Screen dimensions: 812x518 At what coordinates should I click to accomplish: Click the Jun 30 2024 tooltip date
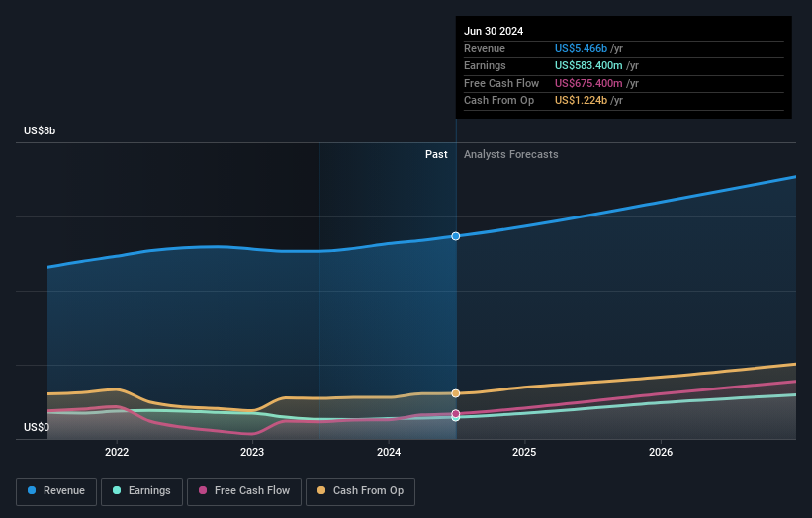[x=494, y=31]
